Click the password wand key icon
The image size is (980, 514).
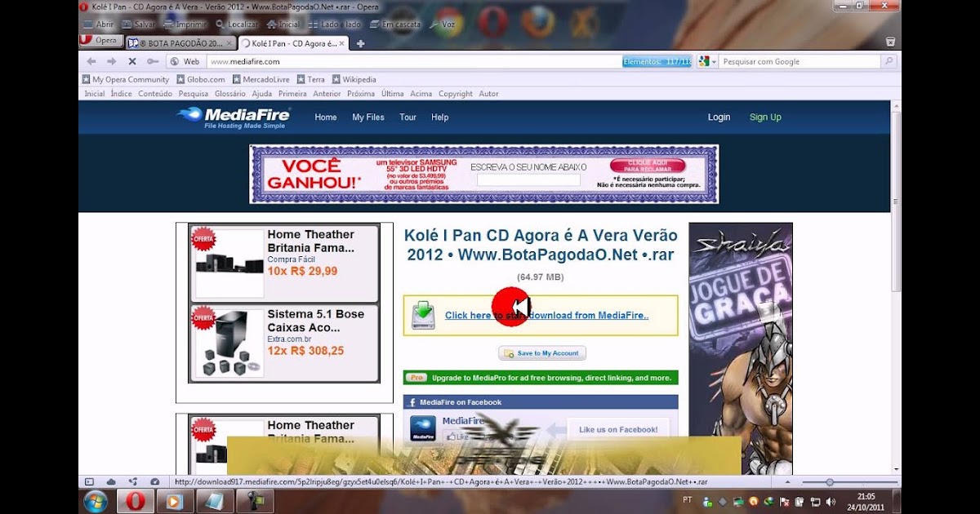153,61
